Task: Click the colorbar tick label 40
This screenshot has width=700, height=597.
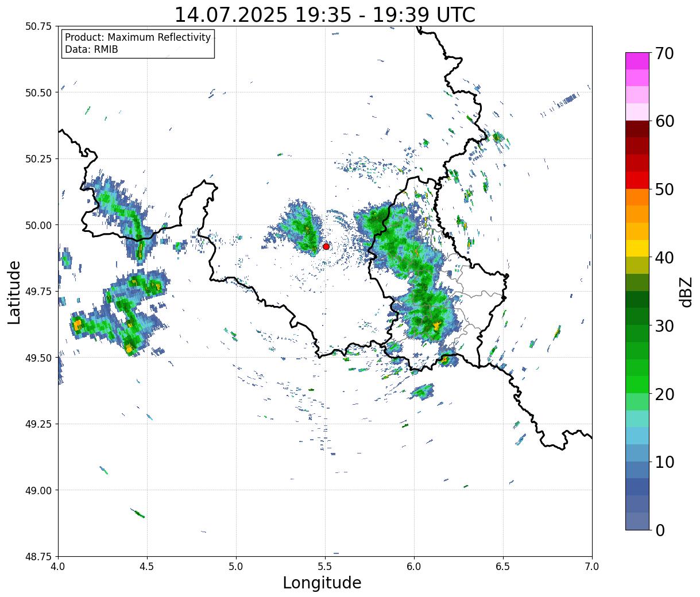Action: [664, 258]
